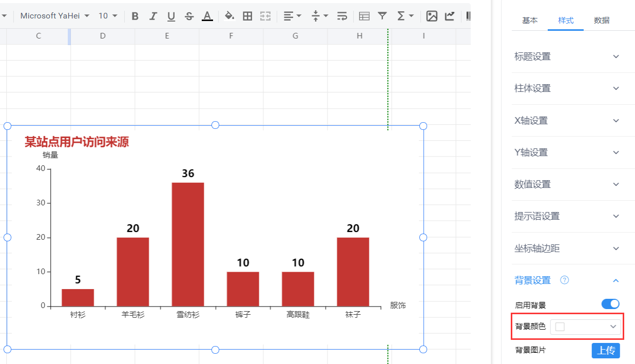Viewport: 635px width, 364px height.
Task: Expand the 标题设置 section
Action: 567,56
